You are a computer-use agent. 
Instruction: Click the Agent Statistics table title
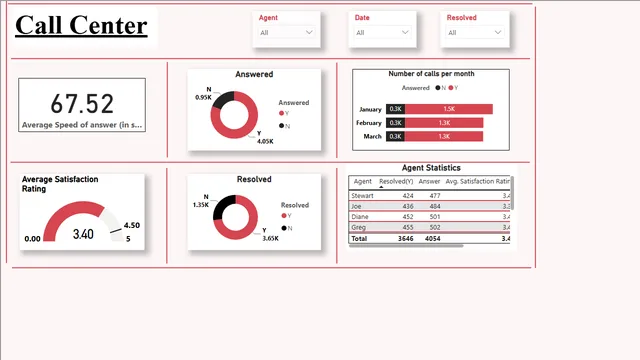pyautogui.click(x=431, y=168)
